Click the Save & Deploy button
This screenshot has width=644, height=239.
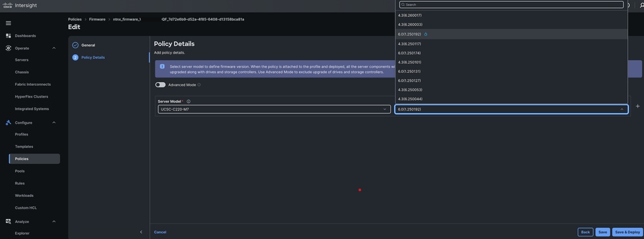point(627,232)
